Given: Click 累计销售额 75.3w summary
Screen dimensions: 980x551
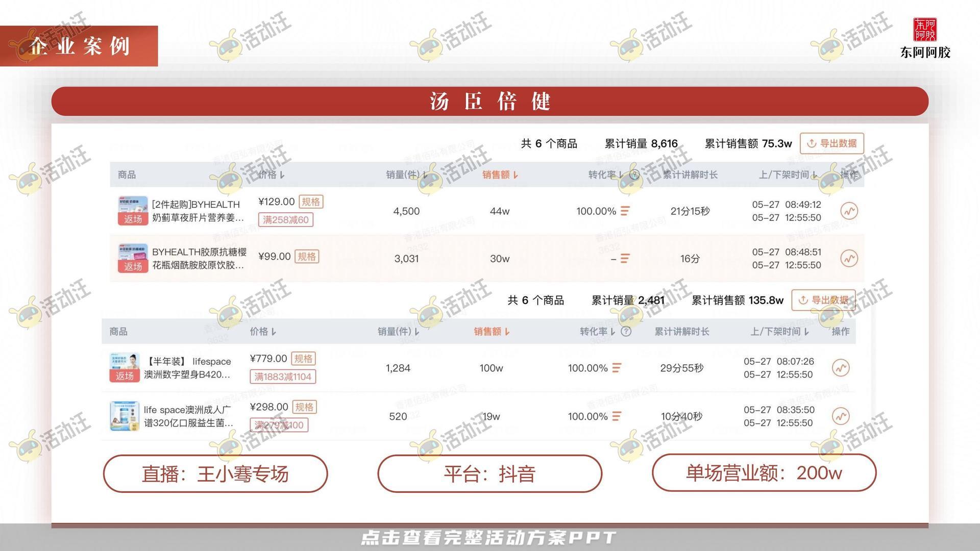Looking at the screenshot, I should [x=748, y=144].
